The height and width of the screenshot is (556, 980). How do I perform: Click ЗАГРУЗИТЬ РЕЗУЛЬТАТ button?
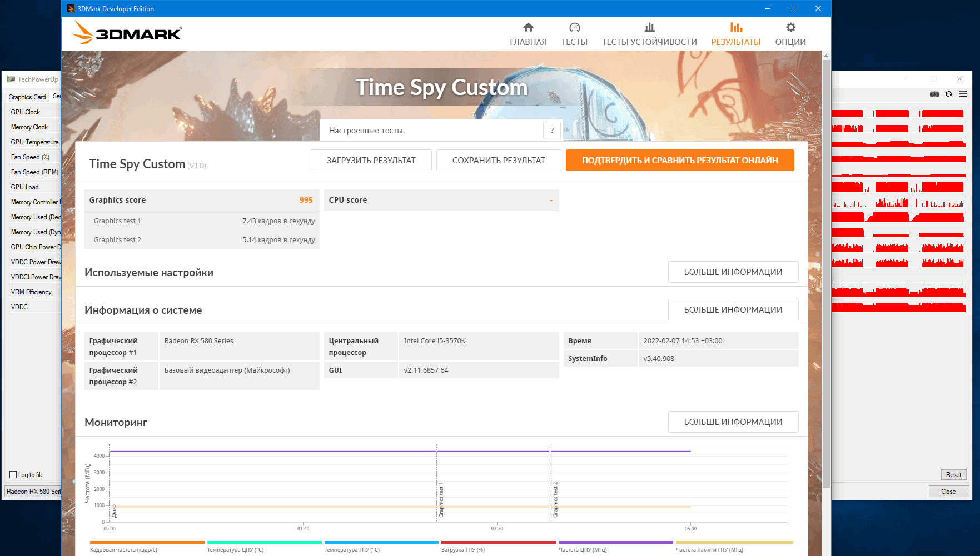371,161
